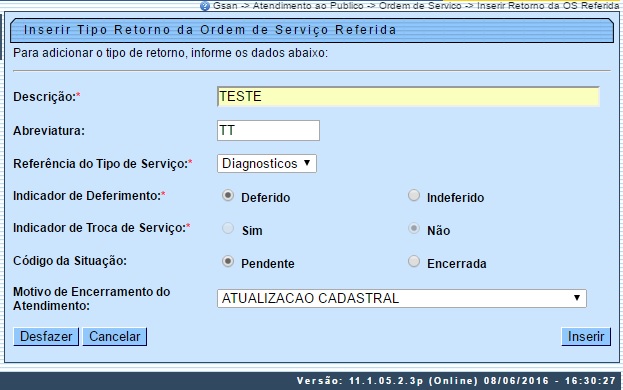Select the Encerrada situation radio button
This screenshot has width=623, height=390.
point(414,261)
